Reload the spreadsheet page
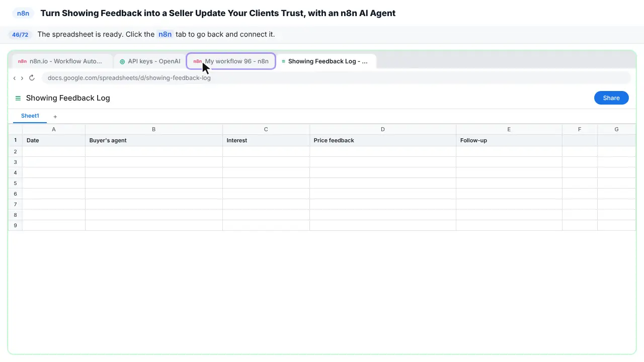 click(32, 78)
